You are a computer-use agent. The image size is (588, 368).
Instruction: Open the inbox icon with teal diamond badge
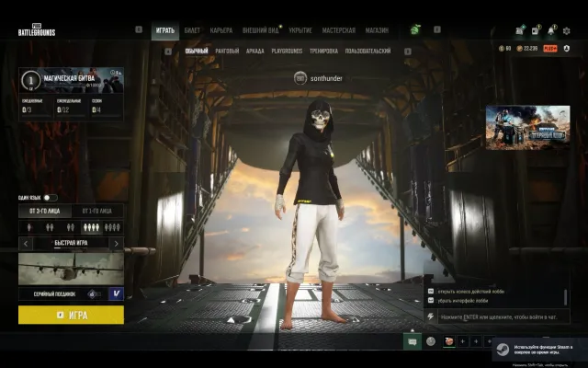pyautogui.click(x=520, y=30)
